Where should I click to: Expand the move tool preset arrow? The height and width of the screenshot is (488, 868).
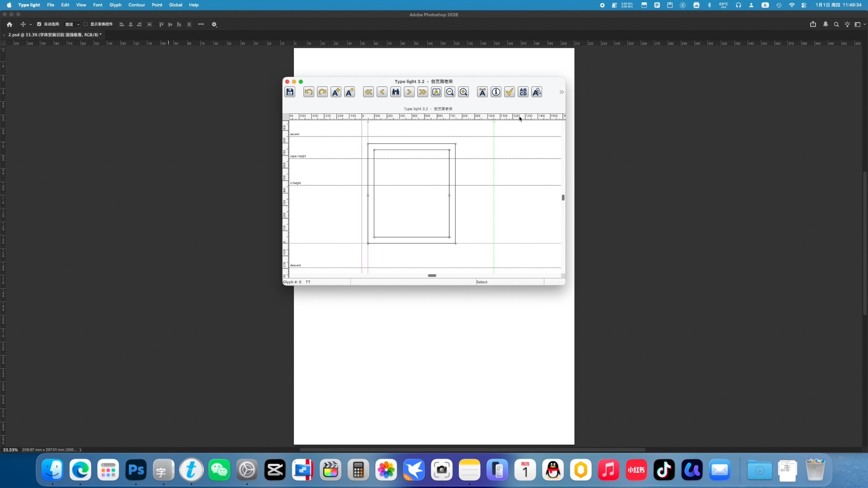tap(31, 24)
